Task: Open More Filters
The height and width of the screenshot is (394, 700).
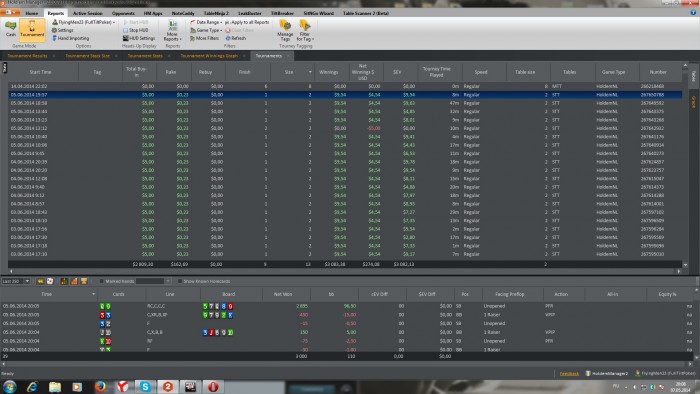Action: click(204, 38)
